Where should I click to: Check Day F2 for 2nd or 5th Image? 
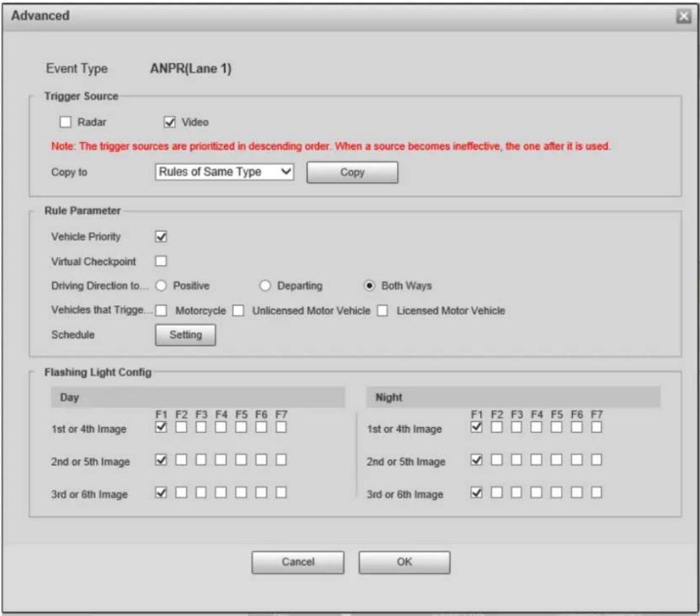coord(181,460)
